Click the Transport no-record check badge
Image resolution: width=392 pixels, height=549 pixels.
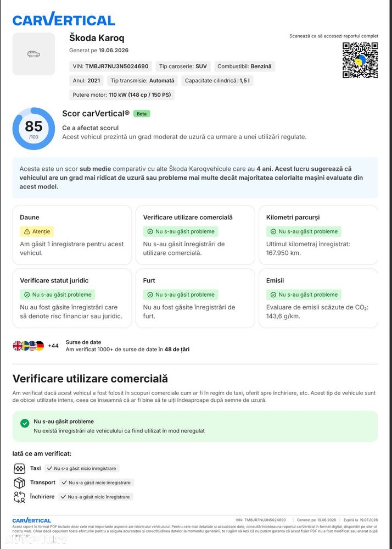[x=97, y=483]
